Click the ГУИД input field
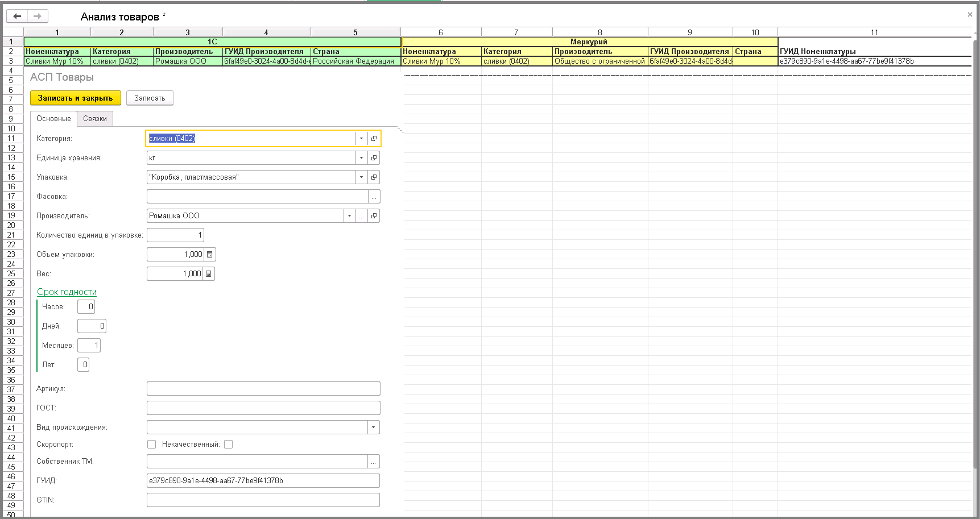This screenshot has height=519, width=980. pos(263,480)
